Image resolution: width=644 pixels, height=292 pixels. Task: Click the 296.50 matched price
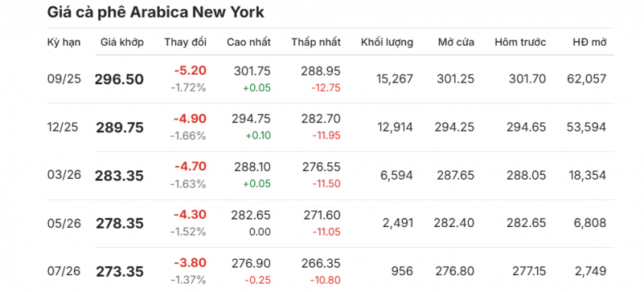coord(119,79)
